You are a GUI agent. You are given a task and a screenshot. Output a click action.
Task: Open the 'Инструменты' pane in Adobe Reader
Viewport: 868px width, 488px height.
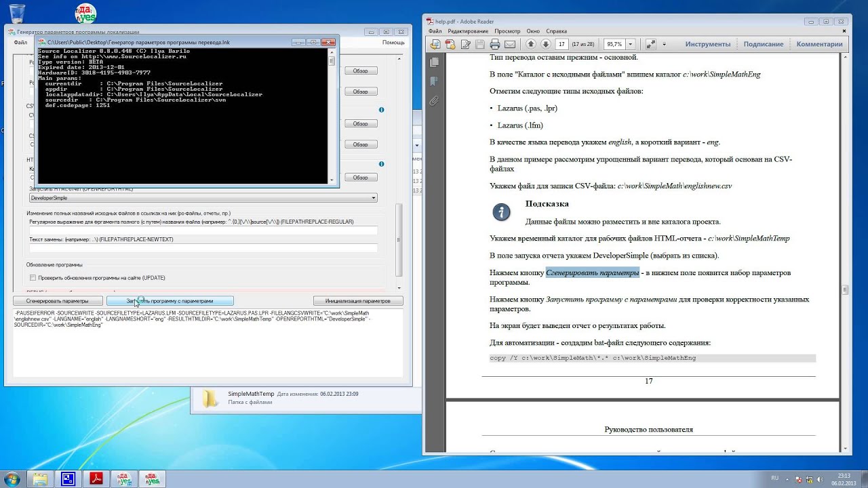[707, 44]
